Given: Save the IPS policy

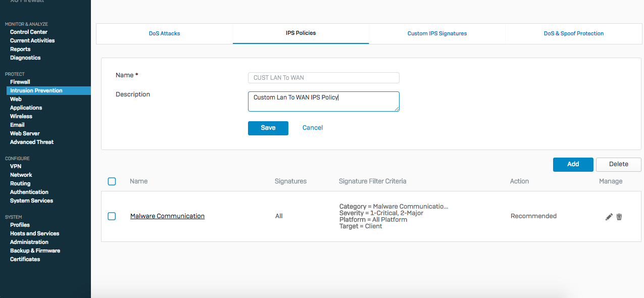Looking at the screenshot, I should coord(268,128).
